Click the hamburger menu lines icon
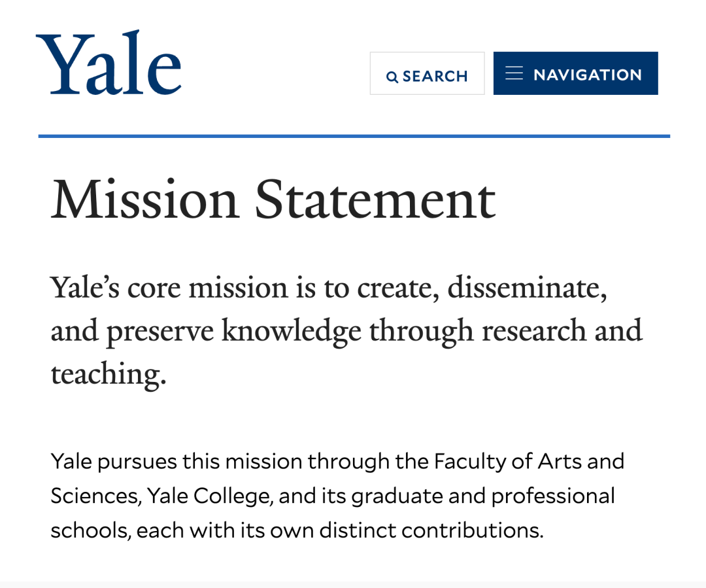 (x=514, y=73)
